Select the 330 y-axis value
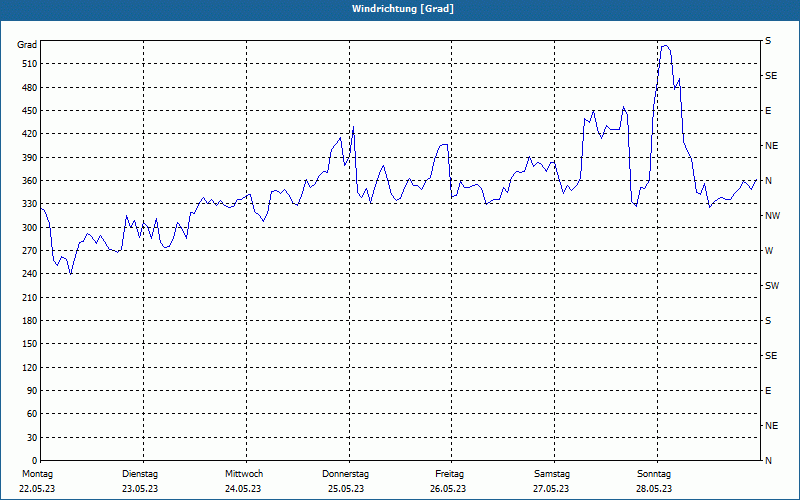The image size is (800, 500). 30,204
